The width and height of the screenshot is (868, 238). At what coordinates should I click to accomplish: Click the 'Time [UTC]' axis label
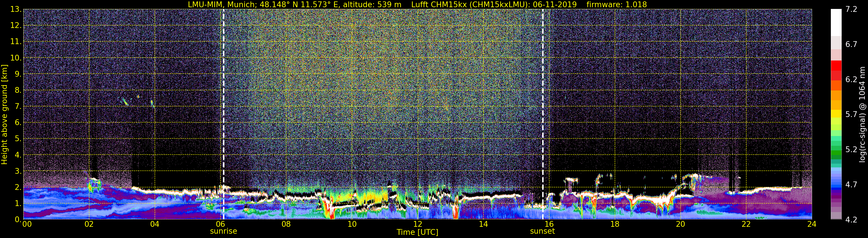click(x=417, y=232)
